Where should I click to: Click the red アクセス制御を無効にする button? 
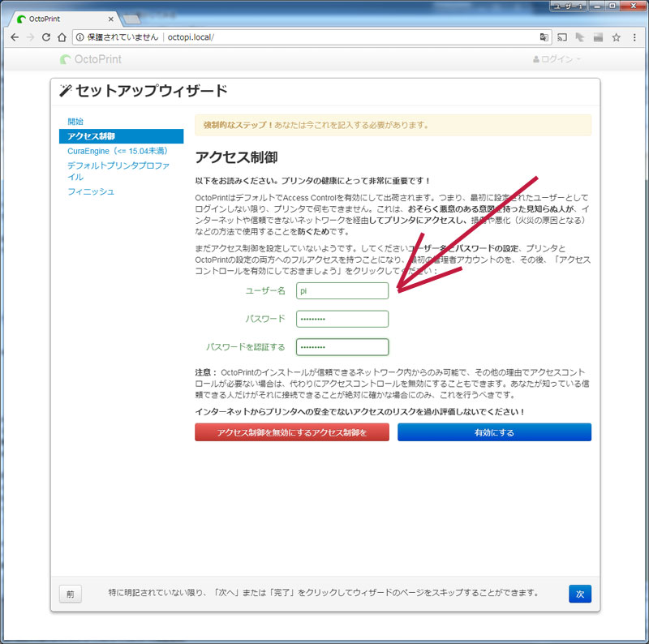(292, 432)
